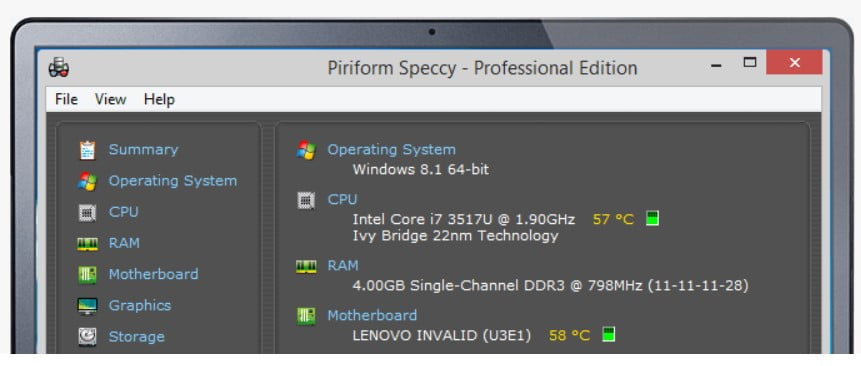Click the green CPU temperature indicator icon
This screenshot has height=366, width=861.
652,218
